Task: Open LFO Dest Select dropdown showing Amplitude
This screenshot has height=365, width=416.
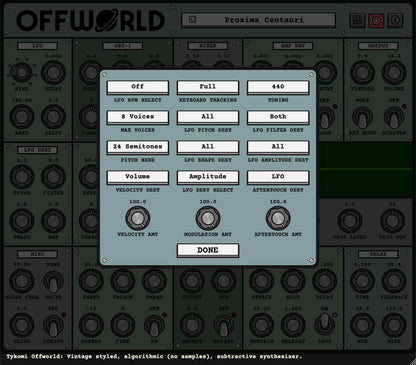Action: 208,177
